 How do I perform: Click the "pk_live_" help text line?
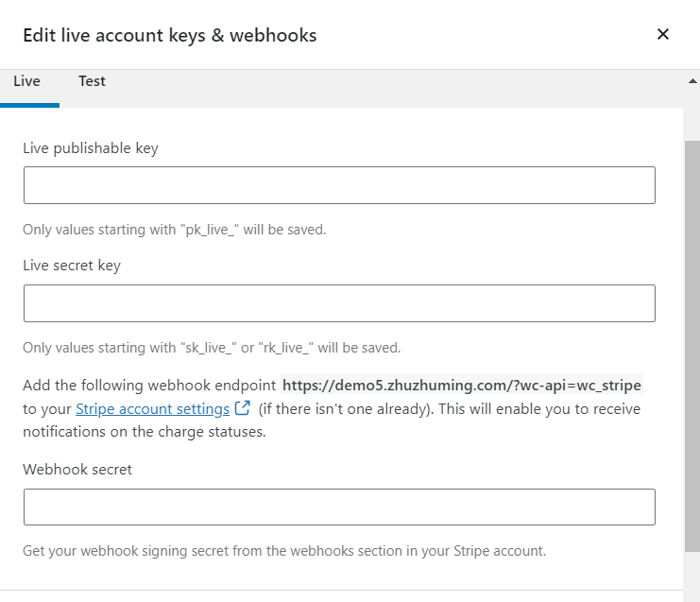click(175, 230)
